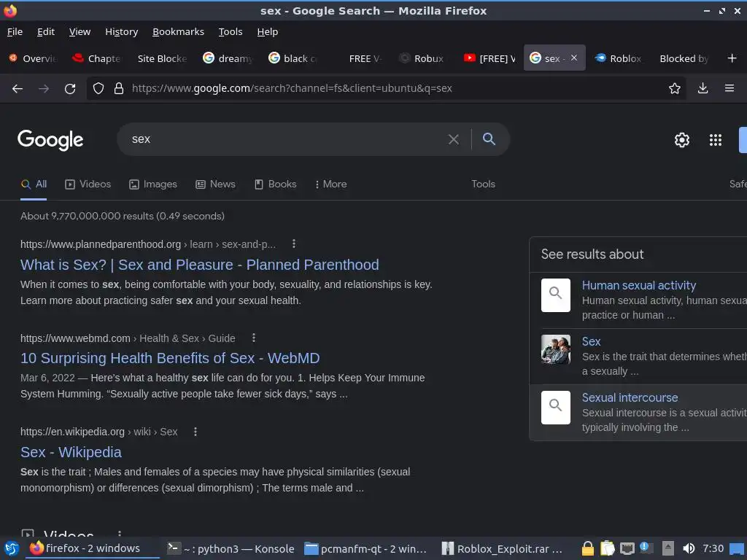Open the File menu
This screenshot has width=747, height=560.
pos(15,32)
